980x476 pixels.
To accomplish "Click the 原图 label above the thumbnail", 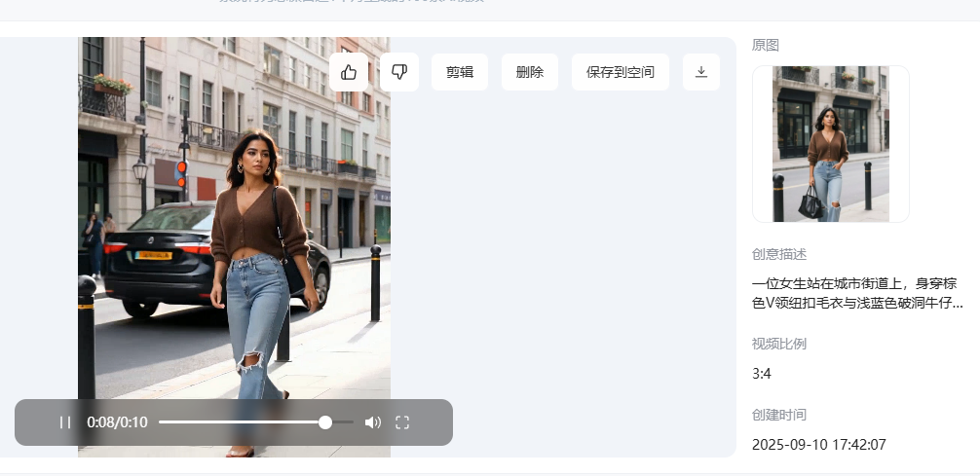I will point(766,45).
